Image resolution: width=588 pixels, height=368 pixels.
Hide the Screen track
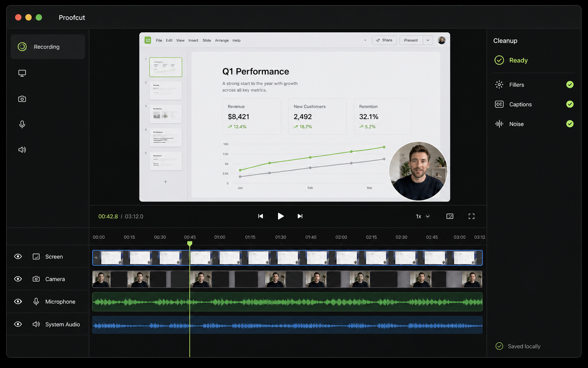pyautogui.click(x=18, y=256)
